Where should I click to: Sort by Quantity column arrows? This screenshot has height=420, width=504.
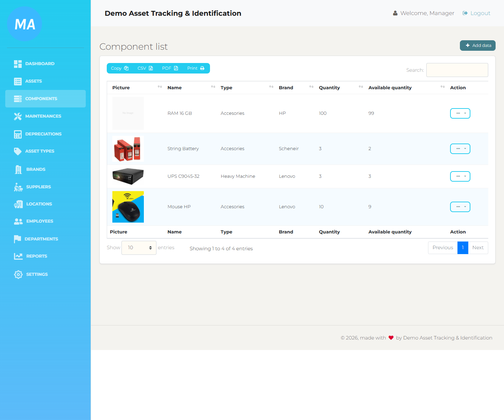[x=361, y=87]
